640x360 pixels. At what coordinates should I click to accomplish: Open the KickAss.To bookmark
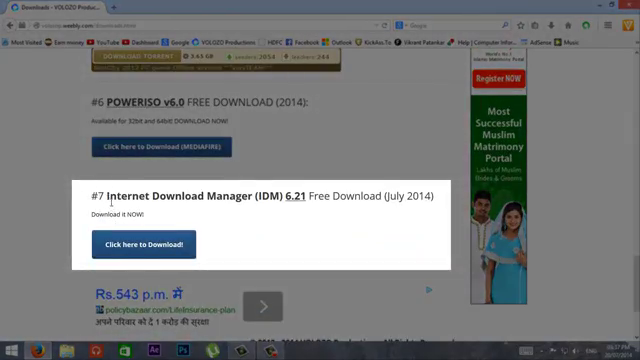373,42
